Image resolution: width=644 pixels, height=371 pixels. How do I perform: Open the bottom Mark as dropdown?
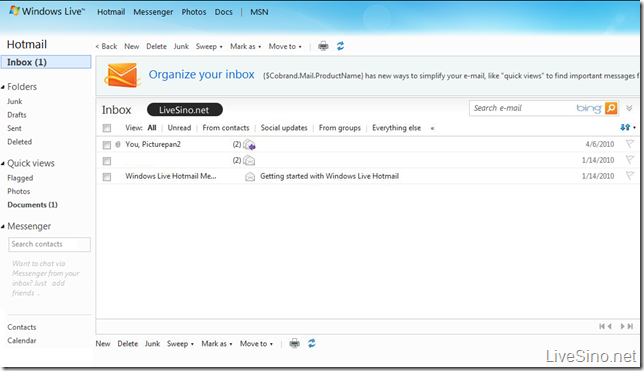(216, 343)
